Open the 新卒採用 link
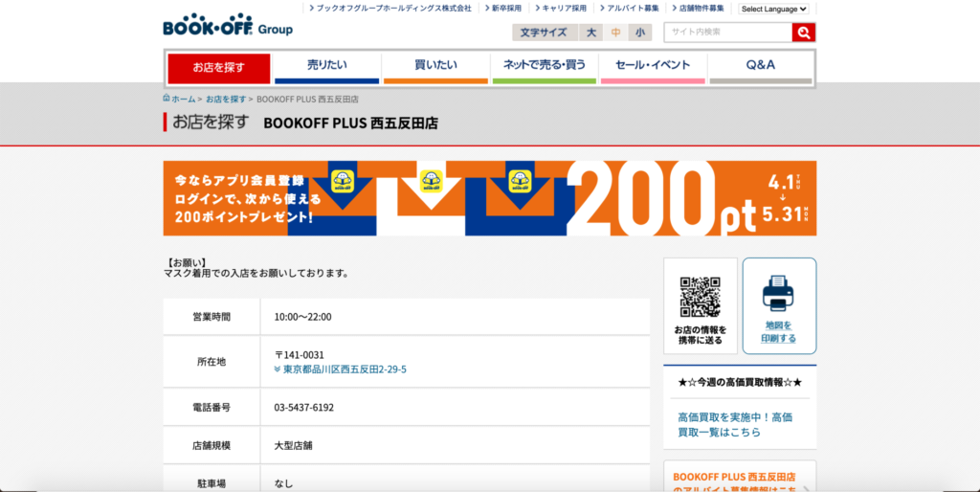980x492 pixels. [x=503, y=9]
